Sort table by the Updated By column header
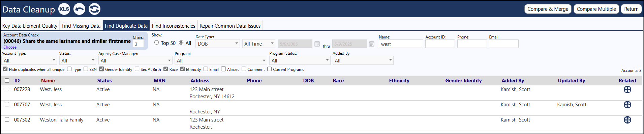 pos(572,81)
